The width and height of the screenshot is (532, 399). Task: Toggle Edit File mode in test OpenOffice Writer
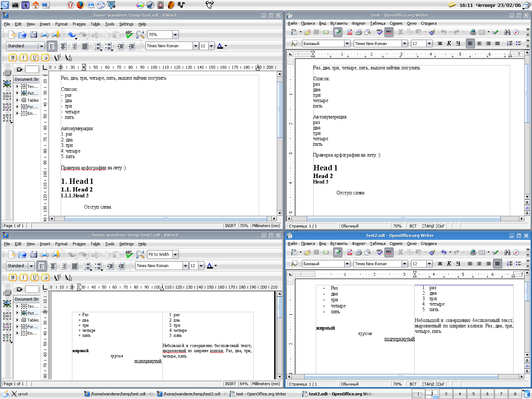pyautogui.click(x=338, y=32)
